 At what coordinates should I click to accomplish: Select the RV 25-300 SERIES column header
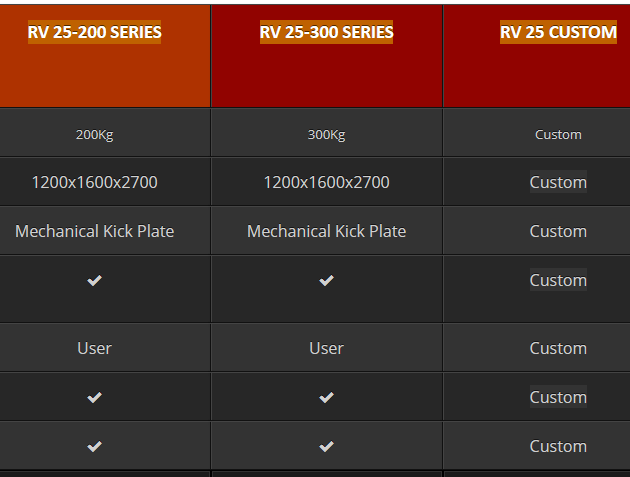(x=326, y=32)
